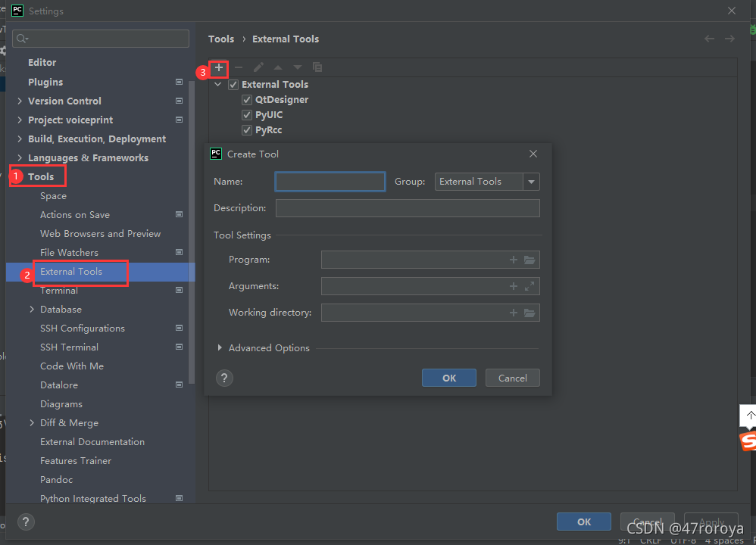The height and width of the screenshot is (545, 756).
Task: Insert macro in the Program field
Action: [x=514, y=260]
